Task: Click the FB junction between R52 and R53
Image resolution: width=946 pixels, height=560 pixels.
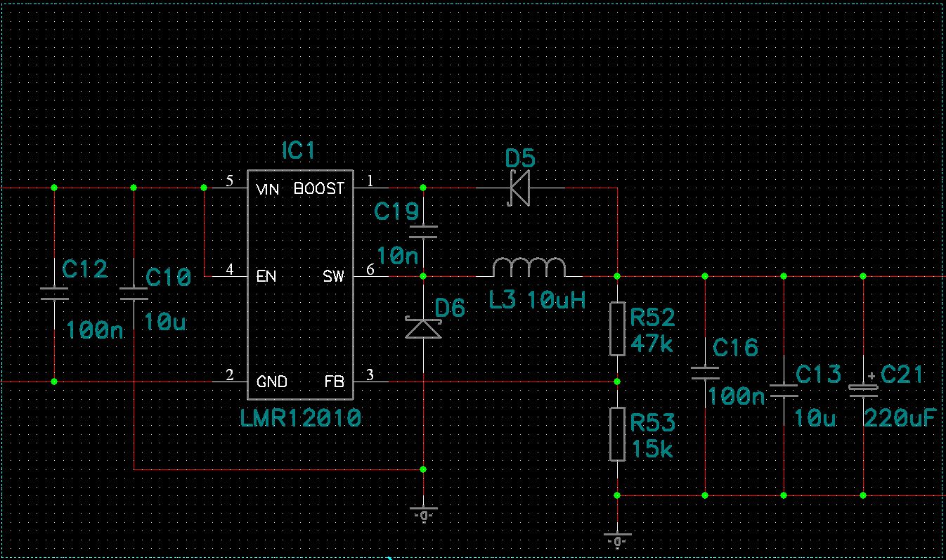Action: [x=617, y=382]
